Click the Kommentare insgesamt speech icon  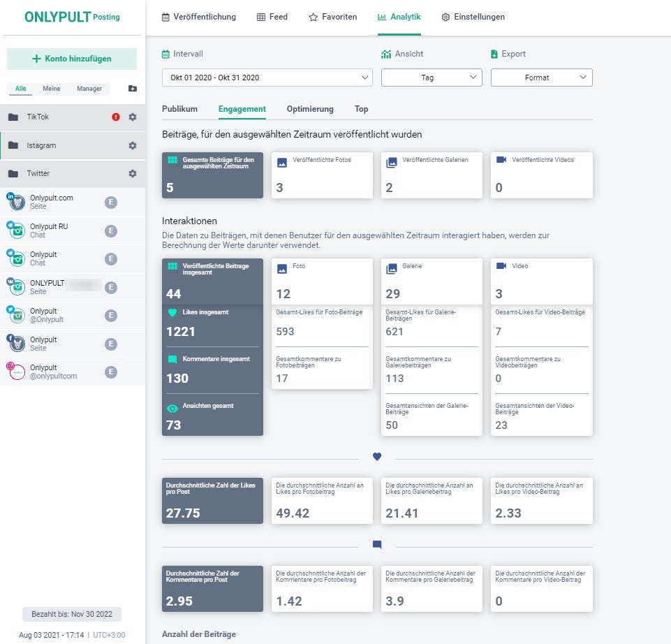coord(172,359)
